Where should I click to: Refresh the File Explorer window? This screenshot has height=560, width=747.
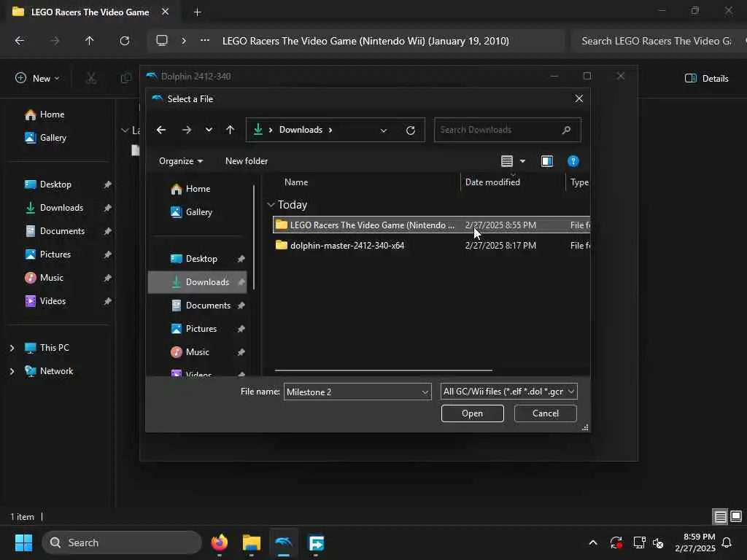(x=124, y=41)
